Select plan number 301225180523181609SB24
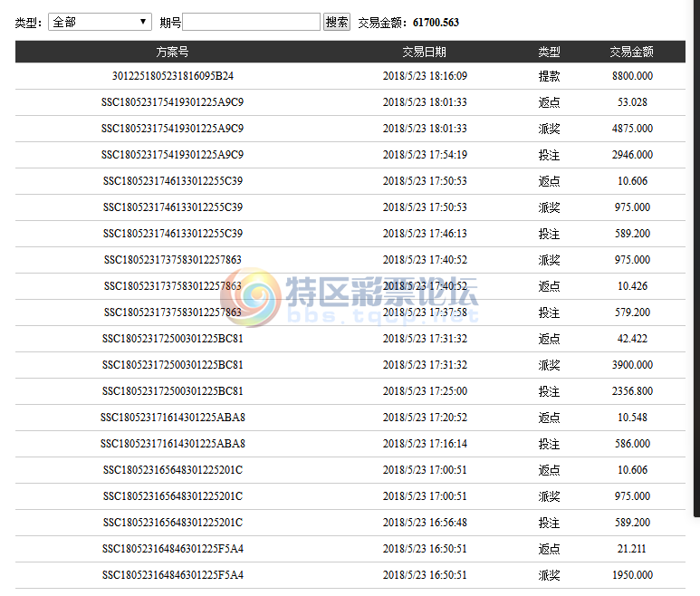 pyautogui.click(x=173, y=76)
